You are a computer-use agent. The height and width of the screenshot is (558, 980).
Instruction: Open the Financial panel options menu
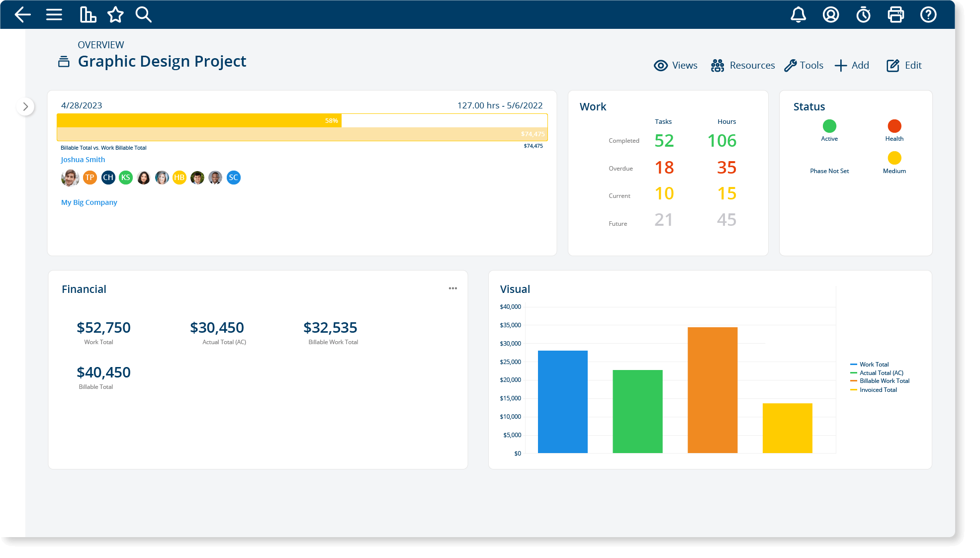pyautogui.click(x=452, y=288)
